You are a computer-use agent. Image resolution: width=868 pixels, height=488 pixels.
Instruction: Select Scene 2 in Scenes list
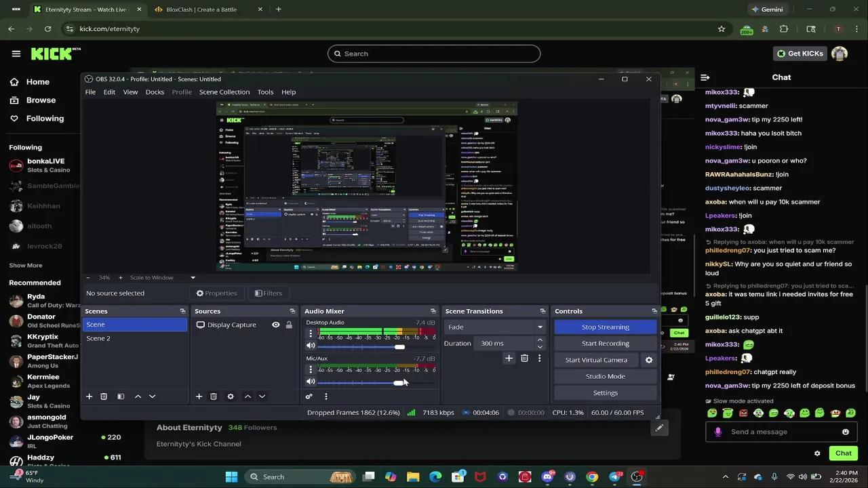pos(134,338)
